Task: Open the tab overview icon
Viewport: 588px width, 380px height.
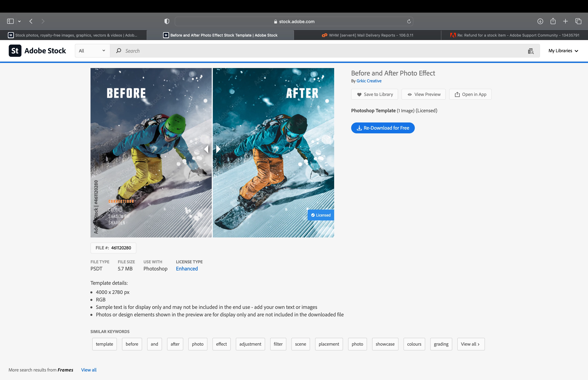Action: tap(578, 21)
